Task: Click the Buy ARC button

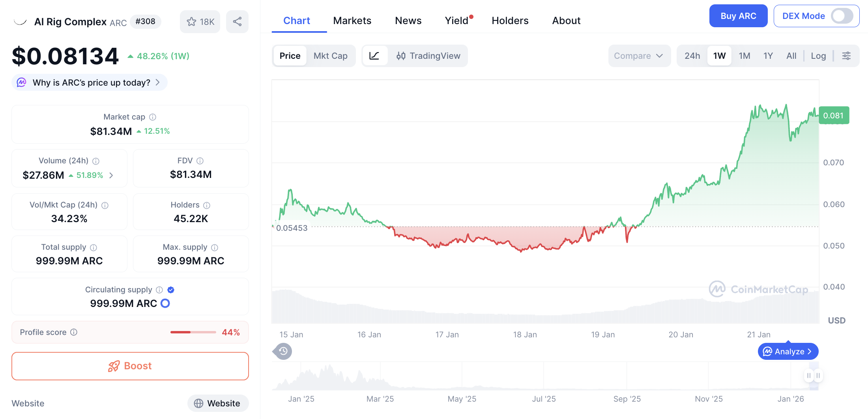Action: tap(738, 16)
